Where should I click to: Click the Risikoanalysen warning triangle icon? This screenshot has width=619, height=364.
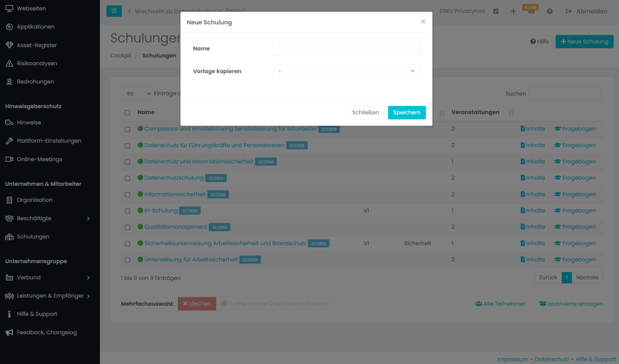[x=9, y=64]
